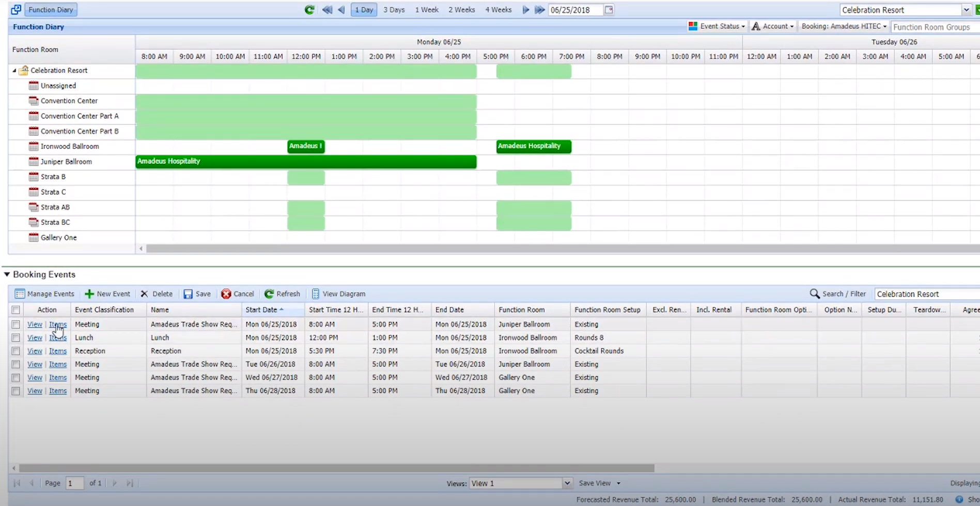Collapse the Booking Events section
Image resolution: width=980 pixels, height=506 pixels.
tap(7, 274)
